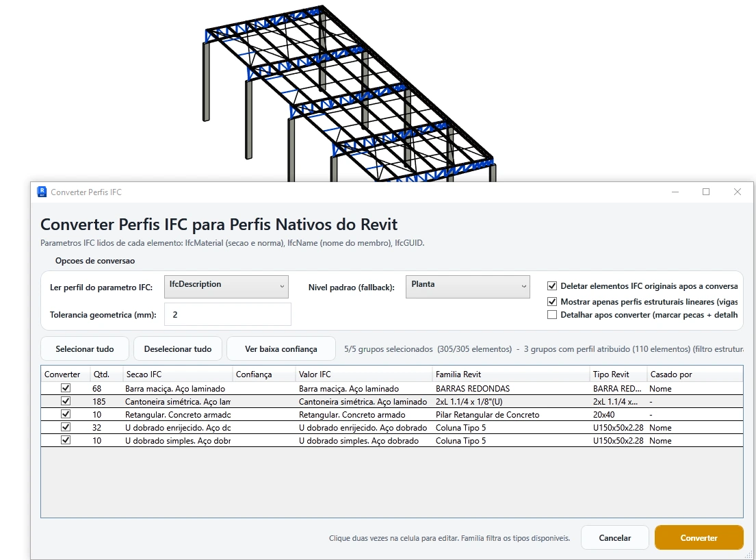Image resolution: width=756 pixels, height=560 pixels.
Task: Click U150x50x2.28 type in U dobrado enrijecido row
Action: (618, 427)
